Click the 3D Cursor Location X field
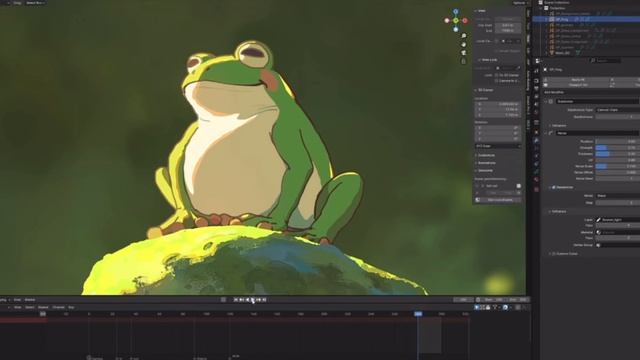This screenshot has height=360, width=640. [498, 104]
